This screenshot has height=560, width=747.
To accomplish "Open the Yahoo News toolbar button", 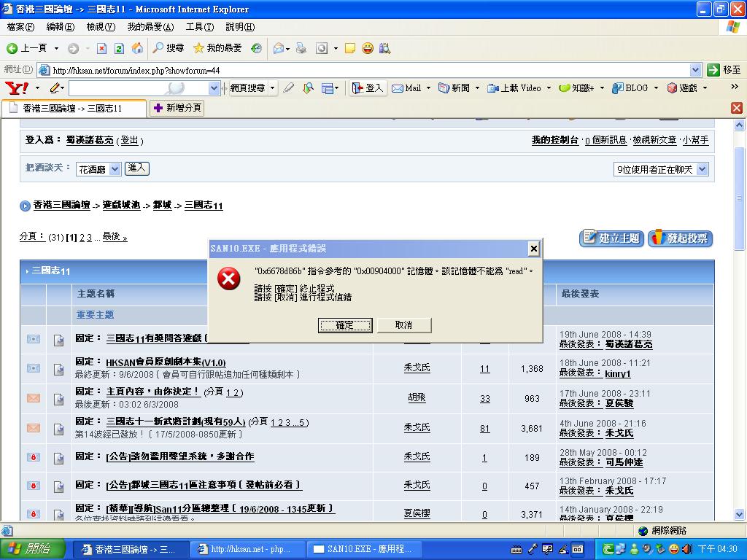I will point(454,88).
